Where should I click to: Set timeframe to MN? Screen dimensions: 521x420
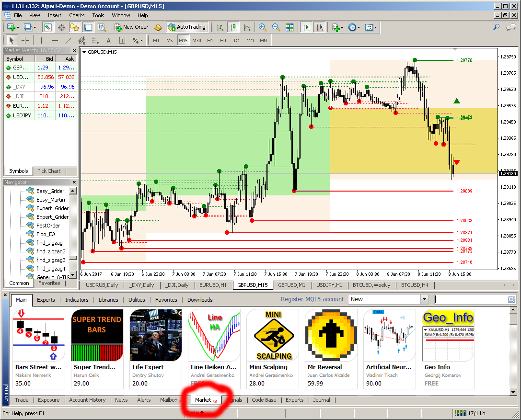(x=264, y=41)
